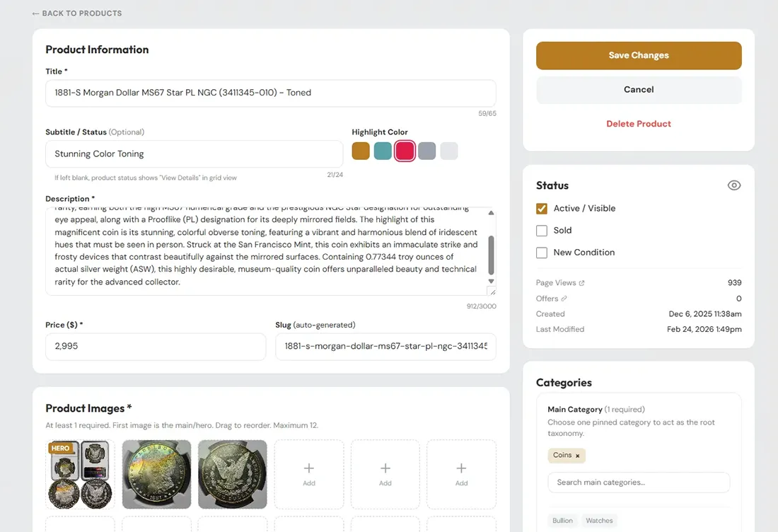Click the Offers link icon
The image size is (778, 532).
click(564, 299)
